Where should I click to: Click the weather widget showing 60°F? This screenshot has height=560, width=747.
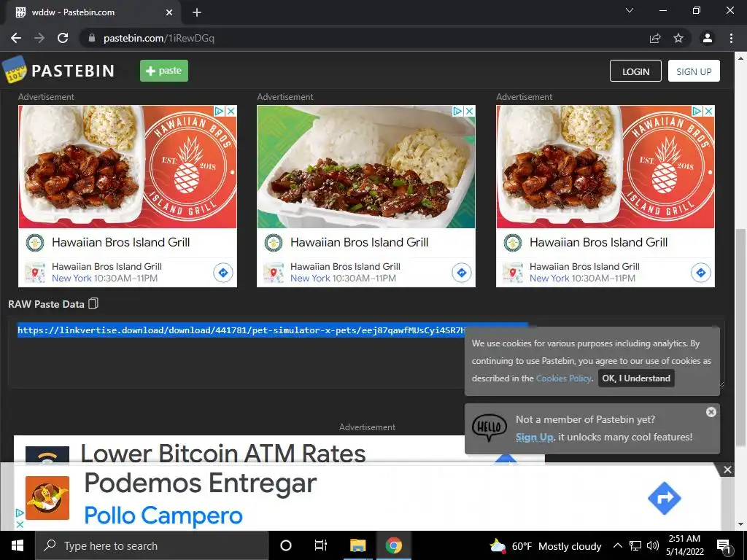[546, 545]
